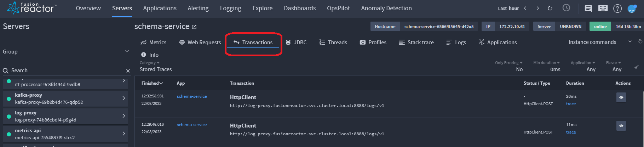View details eye icon for 12:29:48.016 transaction
Screen dimensions: 644x147
pyautogui.click(x=621, y=126)
